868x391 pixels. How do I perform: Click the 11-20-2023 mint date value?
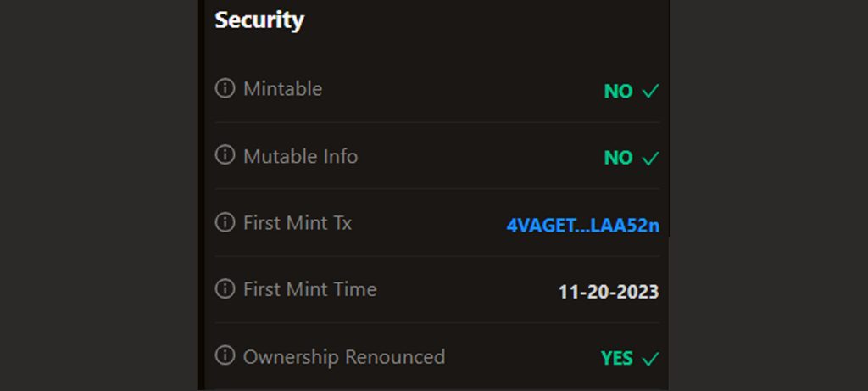point(608,293)
